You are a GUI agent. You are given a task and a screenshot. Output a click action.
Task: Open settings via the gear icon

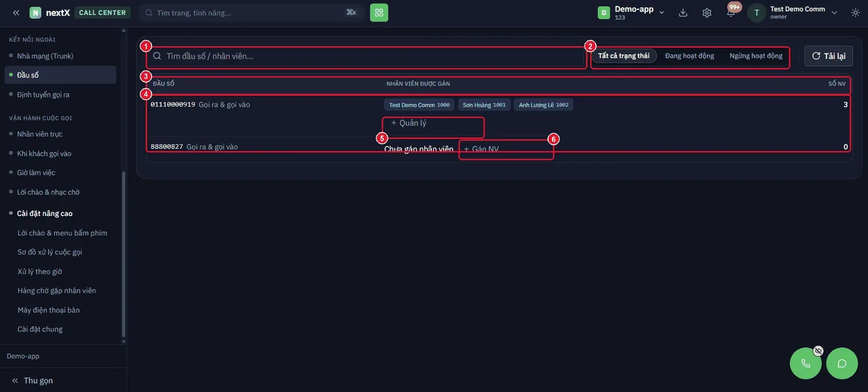click(707, 13)
